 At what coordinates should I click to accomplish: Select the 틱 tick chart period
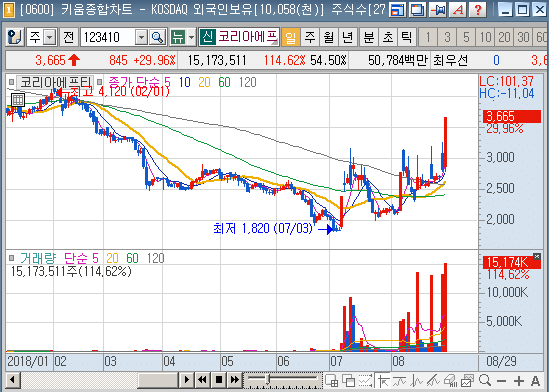(406, 37)
